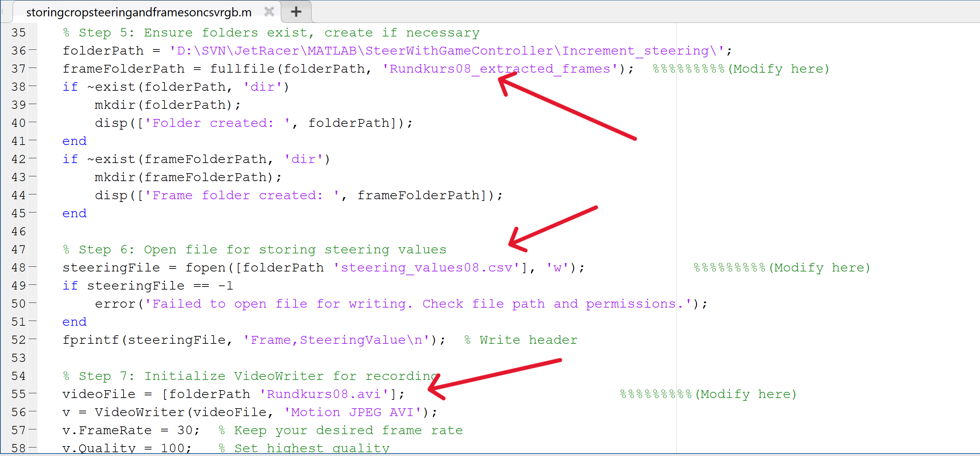The image size is (980, 456).
Task: Click the 'Rundkurs08.avi' file name string
Action: [x=324, y=394]
